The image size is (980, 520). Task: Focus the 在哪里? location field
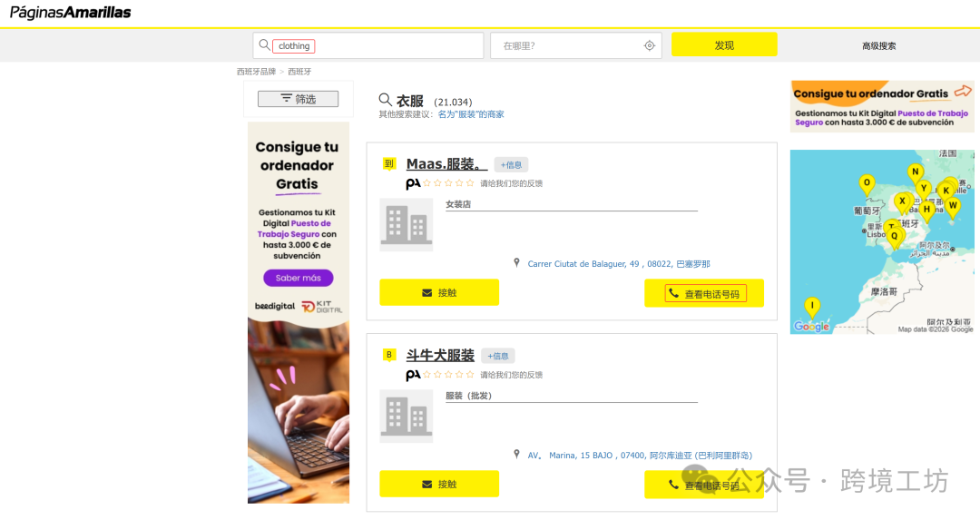tap(575, 45)
